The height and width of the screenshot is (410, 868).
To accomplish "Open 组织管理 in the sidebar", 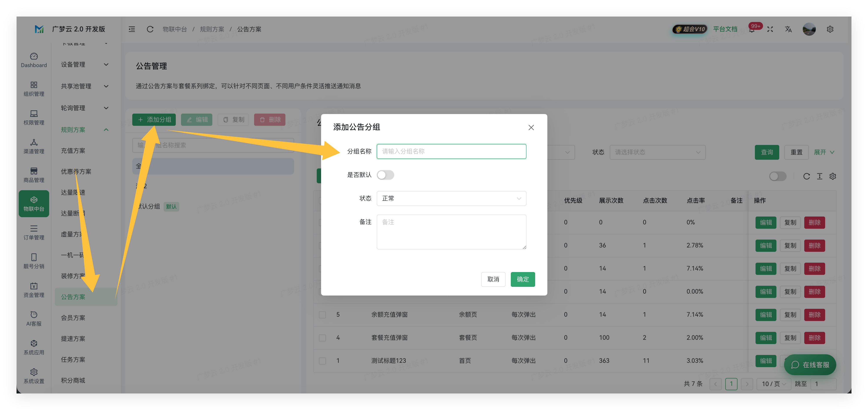I will (x=34, y=89).
